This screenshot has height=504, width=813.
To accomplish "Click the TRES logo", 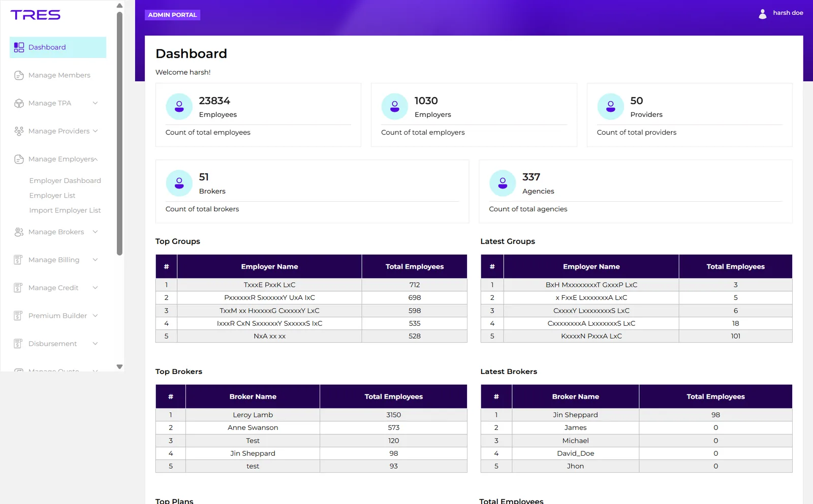I will click(x=36, y=15).
